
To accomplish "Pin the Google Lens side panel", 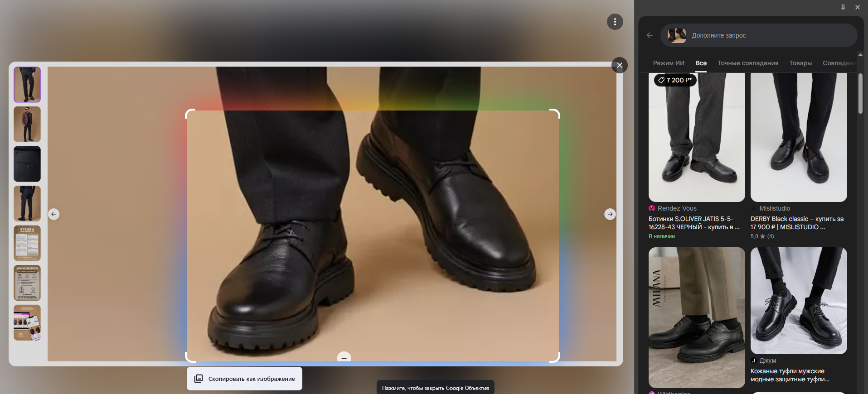I will 843,7.
